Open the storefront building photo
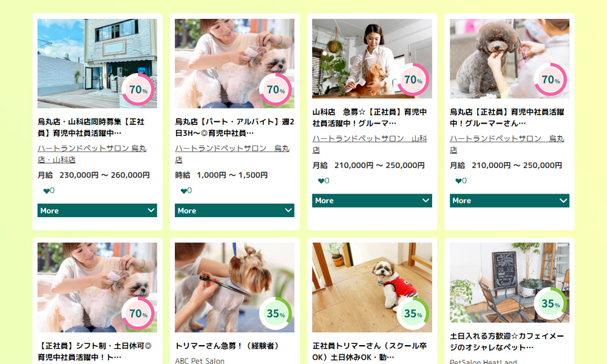The image size is (607, 364). click(97, 64)
